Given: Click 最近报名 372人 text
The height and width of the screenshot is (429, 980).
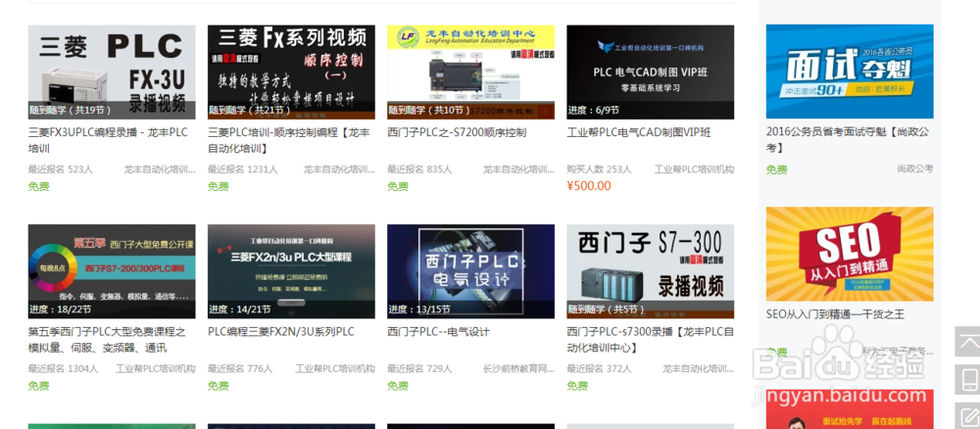Looking at the screenshot, I should pyautogui.click(x=600, y=369).
